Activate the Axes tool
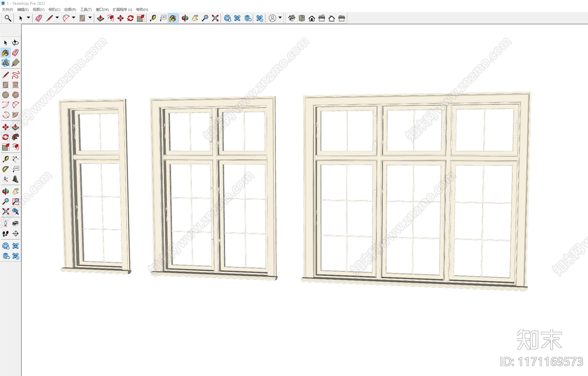Screen dimensions: 588x376 coord(6,179)
